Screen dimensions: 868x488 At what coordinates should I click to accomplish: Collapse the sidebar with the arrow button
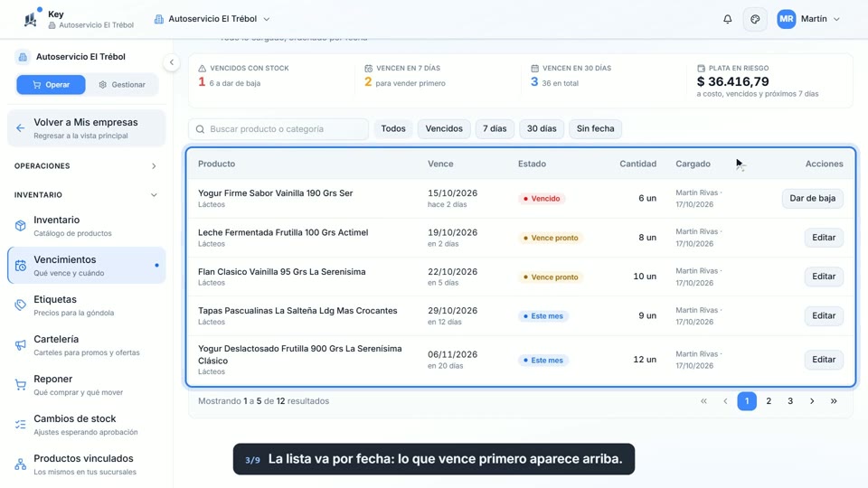pyautogui.click(x=172, y=62)
